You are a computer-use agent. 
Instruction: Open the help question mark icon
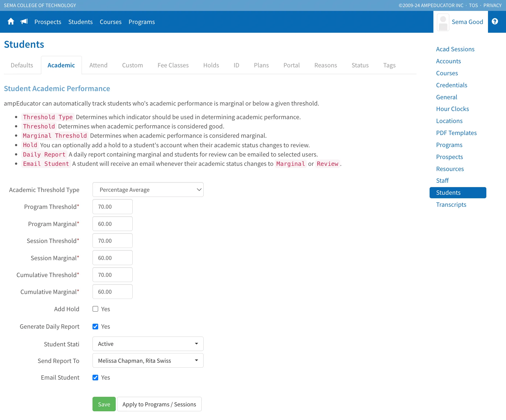point(495,22)
